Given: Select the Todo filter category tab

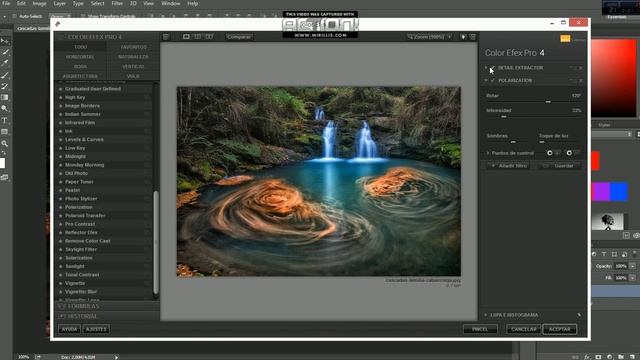Looking at the screenshot, I should (80, 47).
